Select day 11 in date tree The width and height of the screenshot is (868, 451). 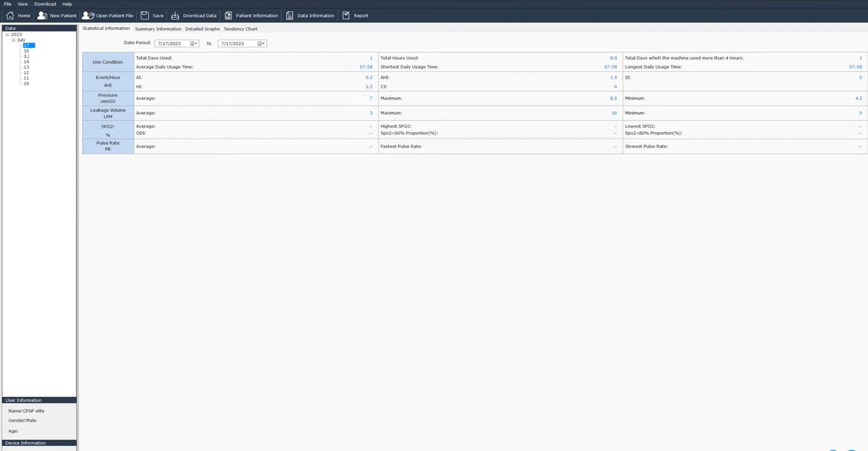tap(26, 78)
